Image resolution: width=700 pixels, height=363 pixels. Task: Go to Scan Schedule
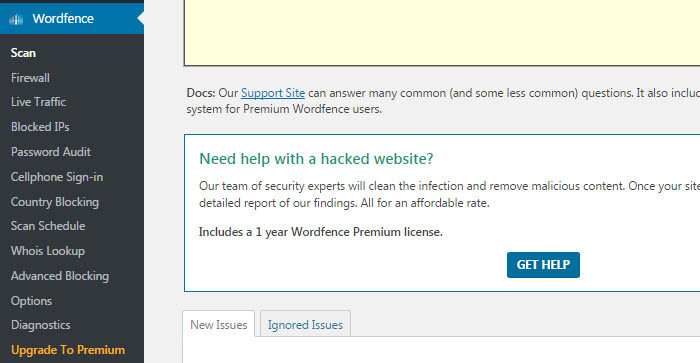click(48, 226)
